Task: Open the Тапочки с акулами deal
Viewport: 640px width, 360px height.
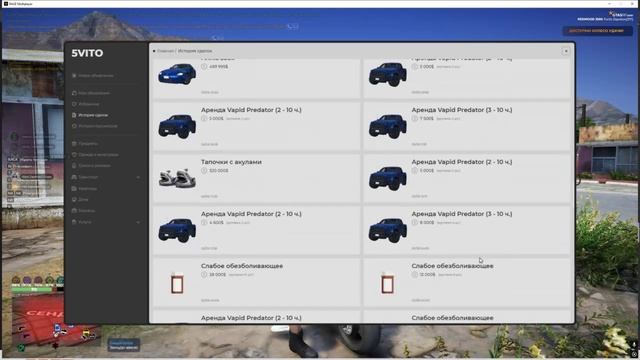Action: 257,178
